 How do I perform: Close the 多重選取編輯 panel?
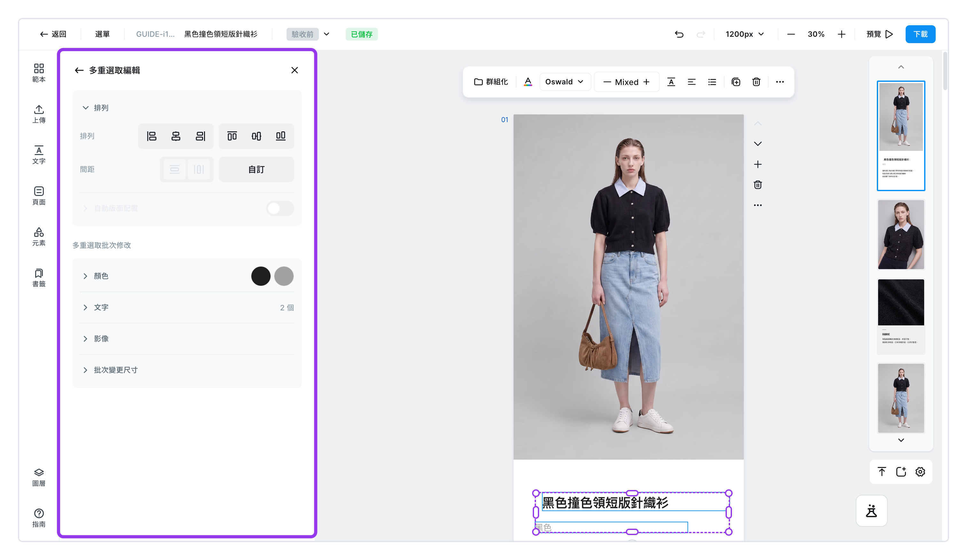coord(294,70)
